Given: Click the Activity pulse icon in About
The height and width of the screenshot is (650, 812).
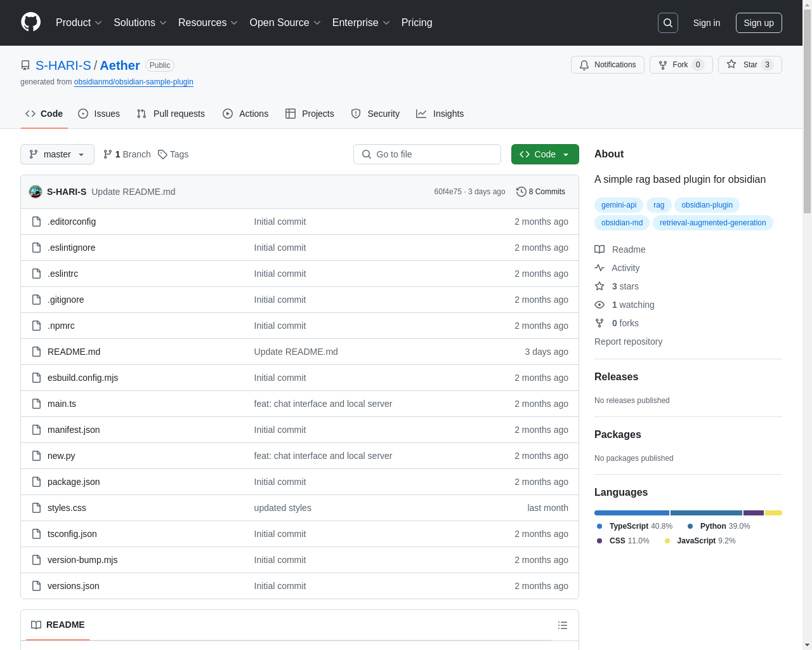Looking at the screenshot, I should pyautogui.click(x=599, y=268).
